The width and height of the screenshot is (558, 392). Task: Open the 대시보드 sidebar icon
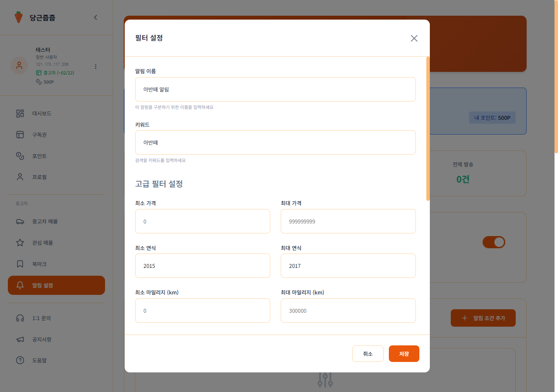tap(20, 113)
